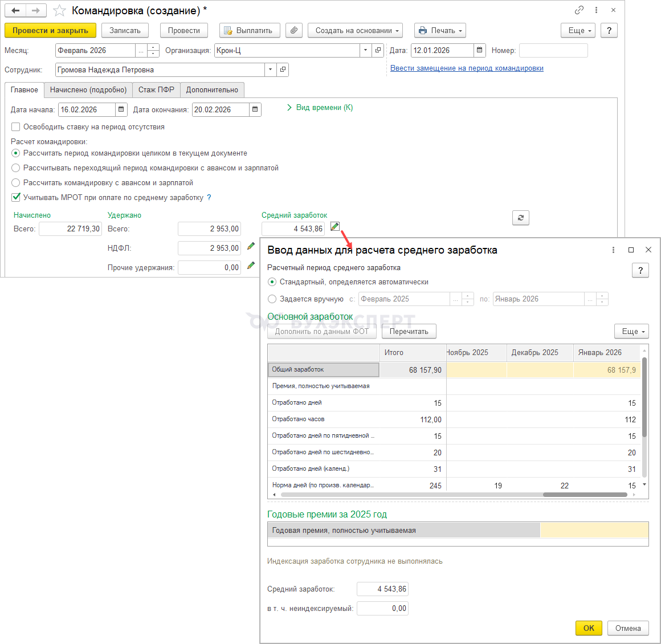Open the employee card icon beside Сотрудник
Screen dimensions: 661x644
[x=283, y=70]
